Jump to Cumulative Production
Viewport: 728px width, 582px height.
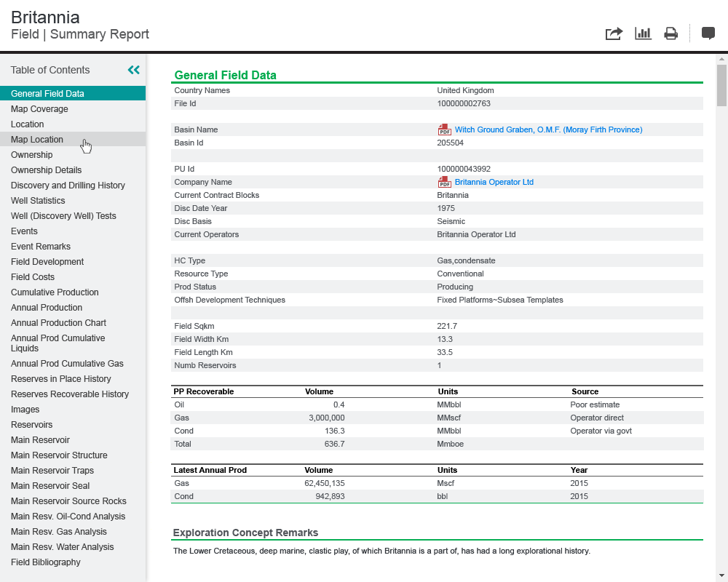click(55, 292)
